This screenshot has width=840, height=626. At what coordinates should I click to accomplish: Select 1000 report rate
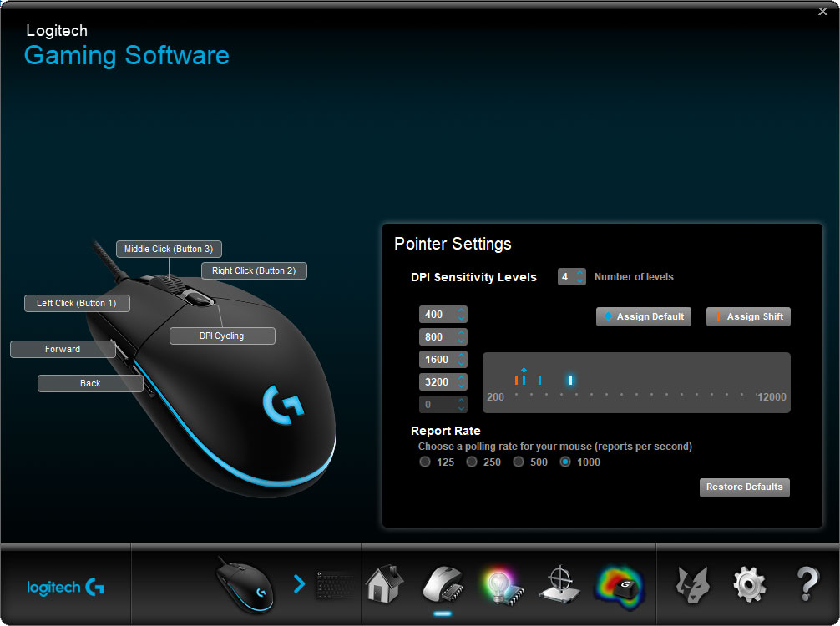pos(565,462)
